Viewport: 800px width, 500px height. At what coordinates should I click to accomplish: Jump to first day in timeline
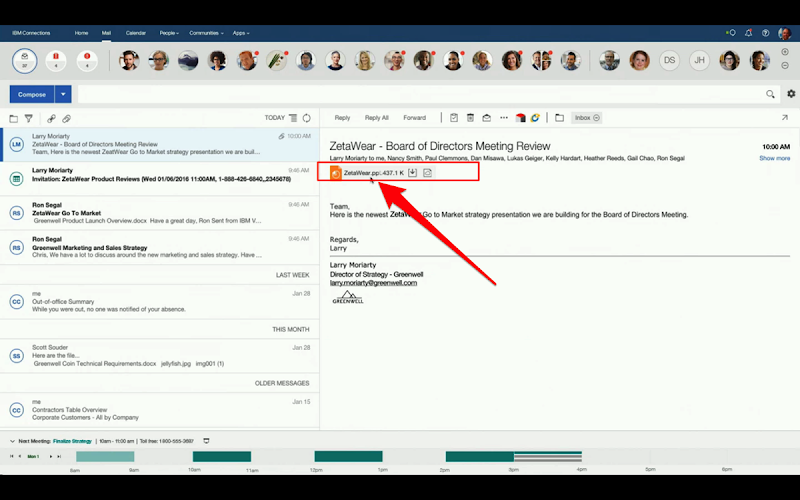pyautogui.click(x=11, y=456)
